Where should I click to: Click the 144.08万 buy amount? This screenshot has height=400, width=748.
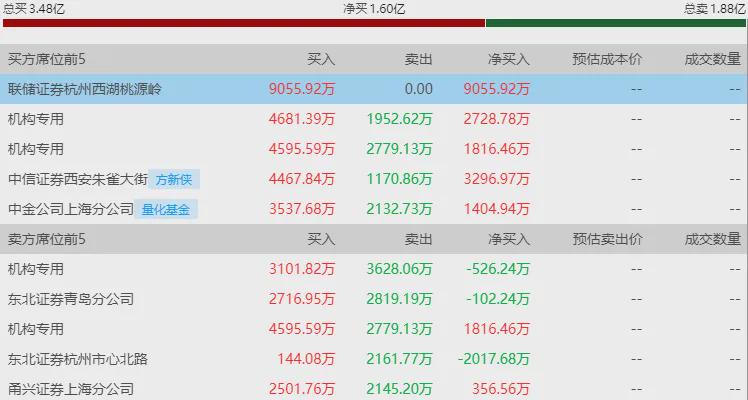click(x=306, y=359)
